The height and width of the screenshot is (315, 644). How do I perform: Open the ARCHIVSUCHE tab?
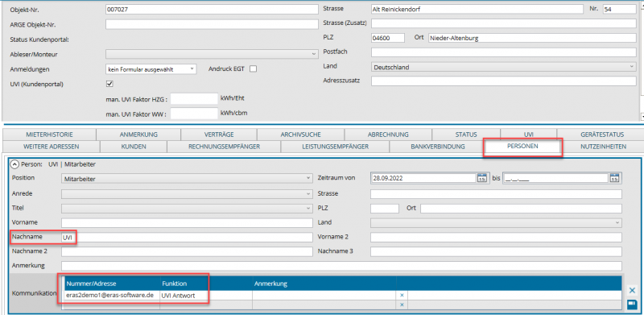pos(301,135)
